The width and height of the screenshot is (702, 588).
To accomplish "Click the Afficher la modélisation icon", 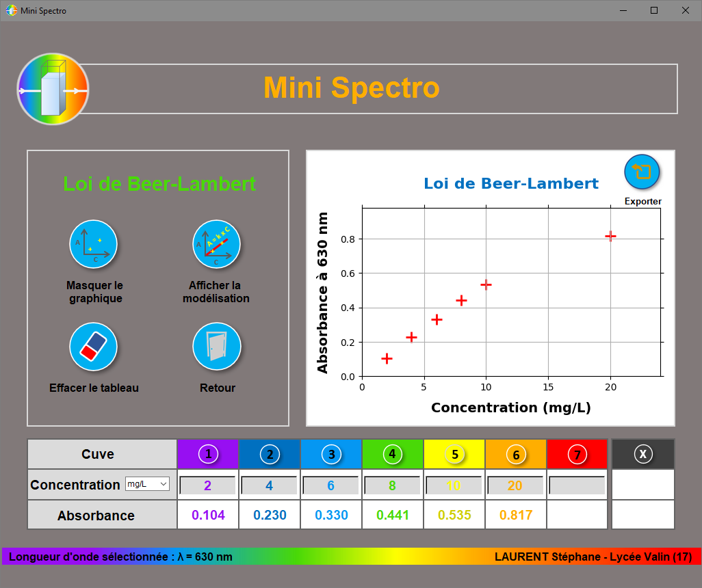I will coord(216,244).
